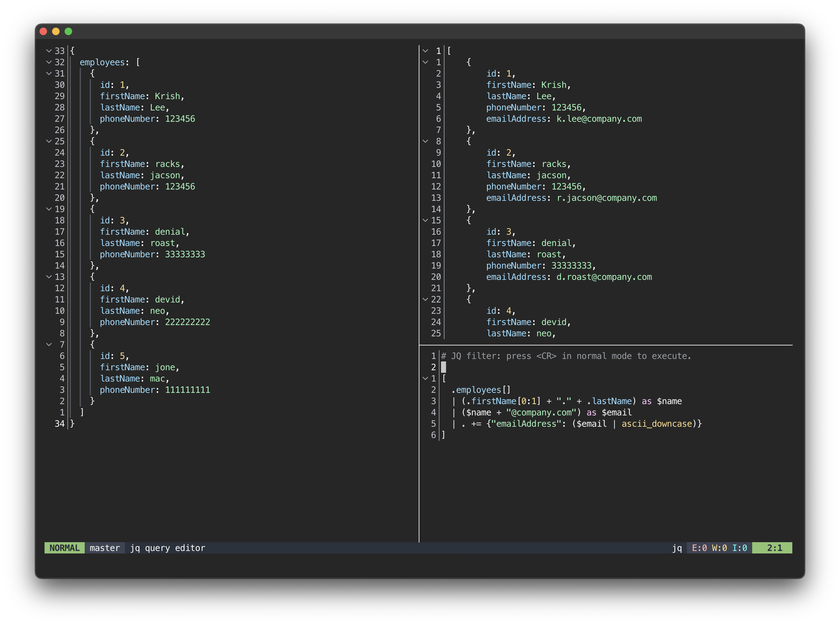Image resolution: width=840 pixels, height=625 pixels.
Task: Click 'firstName: racks,' in output pane
Action: [x=528, y=164]
